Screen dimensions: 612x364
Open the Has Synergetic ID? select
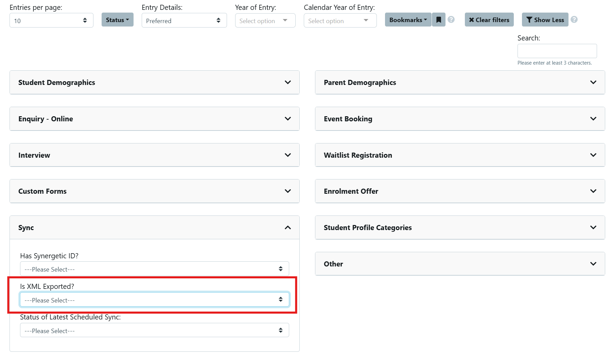154,268
